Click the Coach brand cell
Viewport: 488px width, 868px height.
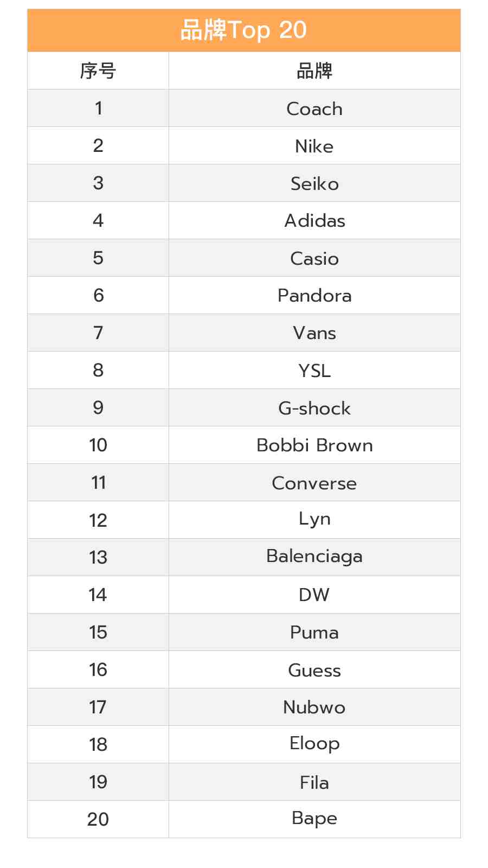pyautogui.click(x=314, y=108)
